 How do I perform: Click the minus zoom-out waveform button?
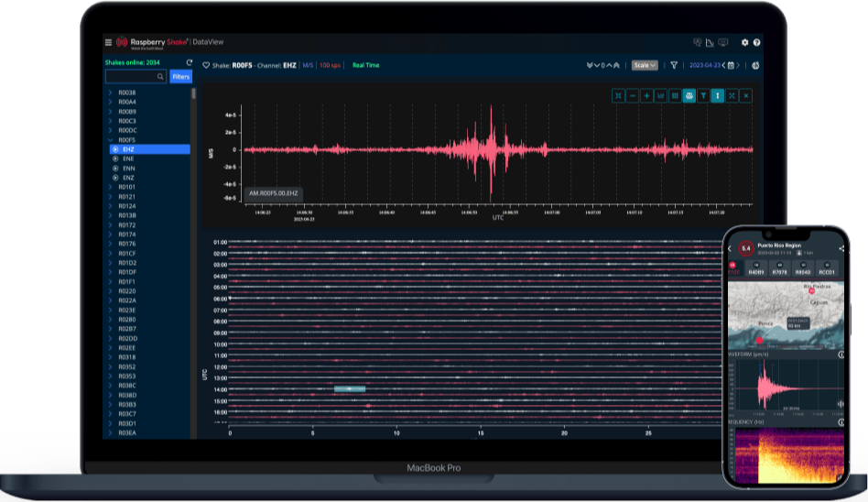click(632, 96)
